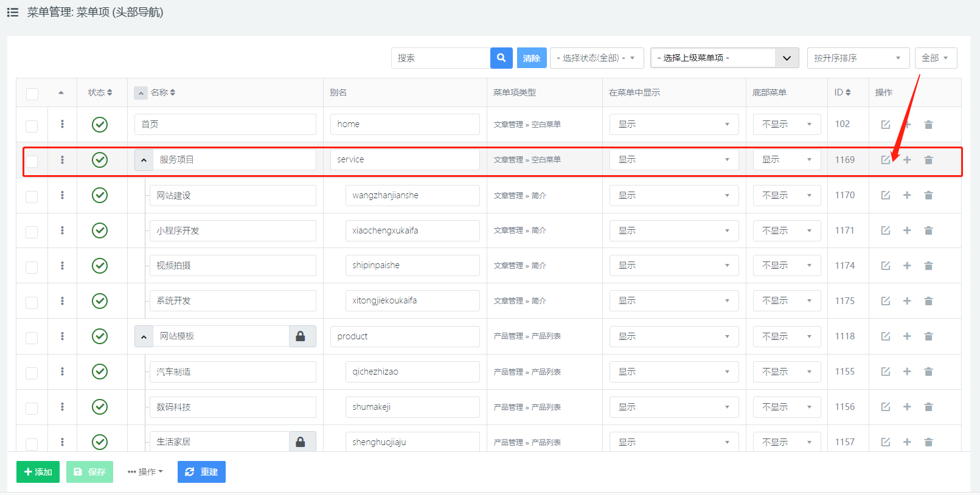Click the 搜索 search input field
Image resolution: width=980 pixels, height=495 pixels.
coord(440,58)
